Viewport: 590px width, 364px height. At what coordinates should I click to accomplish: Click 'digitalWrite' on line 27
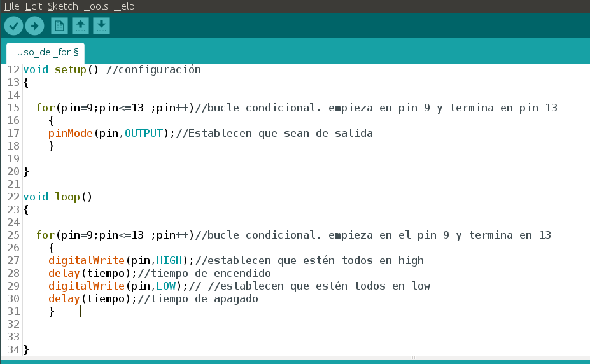[x=87, y=261]
